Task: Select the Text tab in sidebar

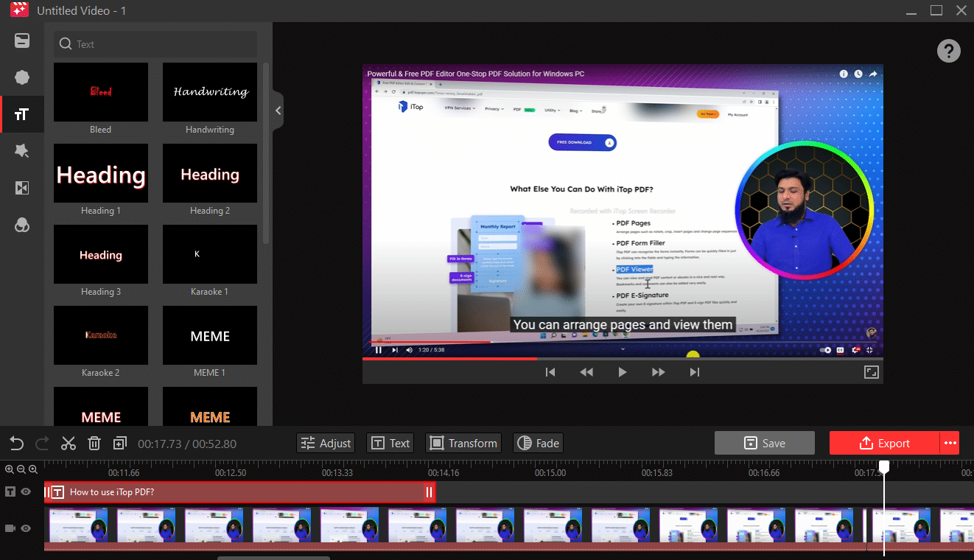Action: (x=22, y=114)
